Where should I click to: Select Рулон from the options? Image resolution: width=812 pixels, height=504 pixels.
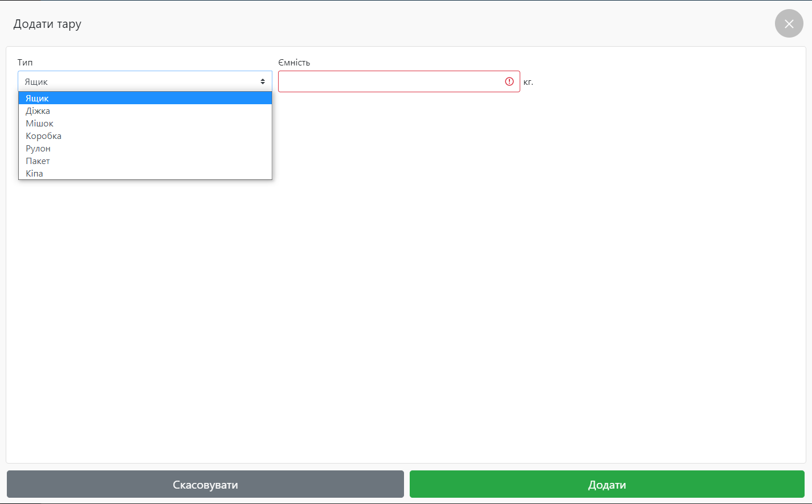(x=145, y=149)
